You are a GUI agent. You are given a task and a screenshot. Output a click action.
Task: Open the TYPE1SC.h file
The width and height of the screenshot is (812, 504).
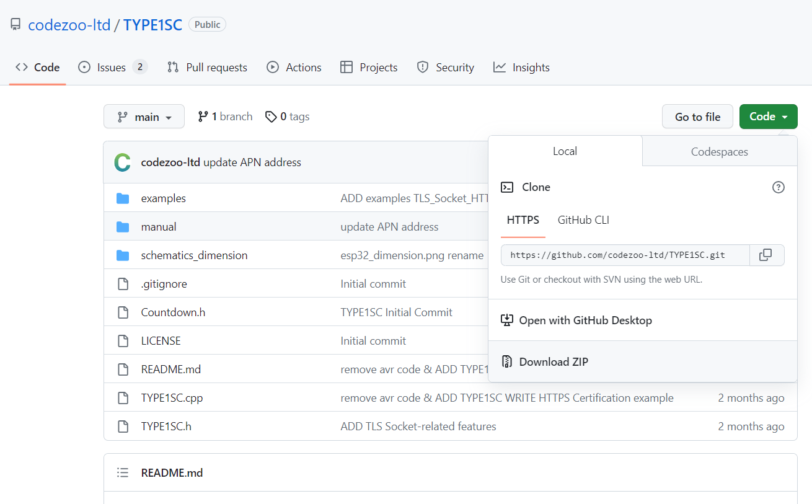[x=166, y=427]
